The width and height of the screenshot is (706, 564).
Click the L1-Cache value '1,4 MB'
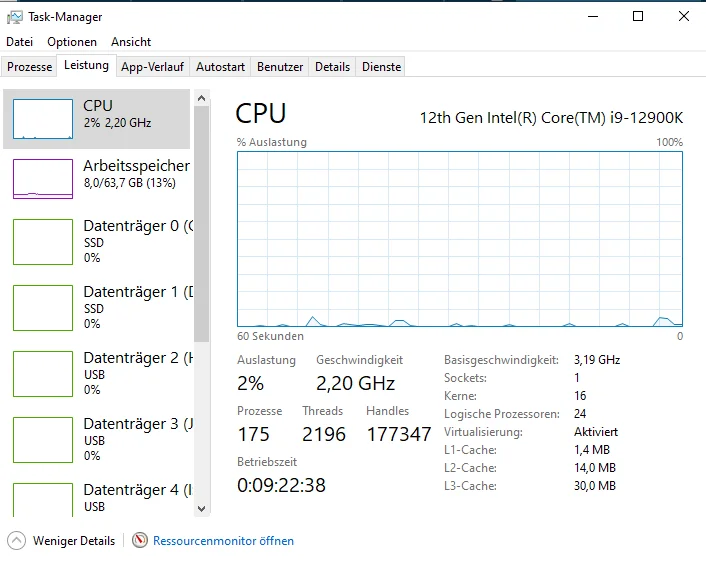click(x=592, y=450)
